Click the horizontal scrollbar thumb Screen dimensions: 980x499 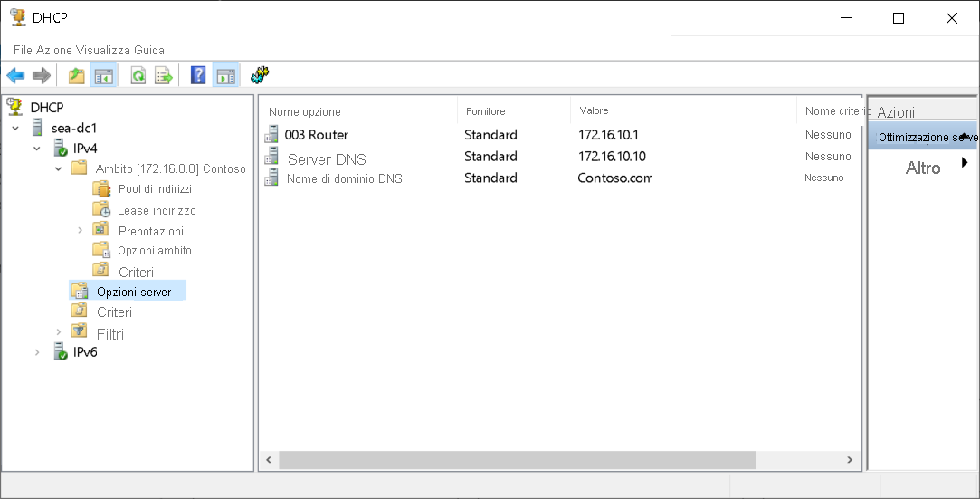pyautogui.click(x=518, y=460)
